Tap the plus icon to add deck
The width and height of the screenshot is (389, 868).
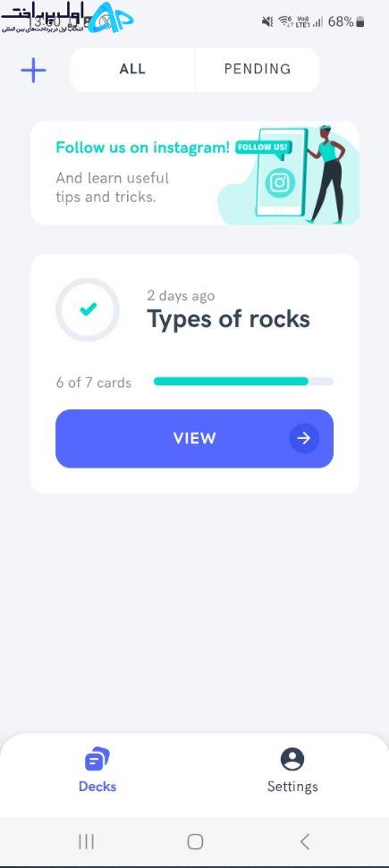point(33,71)
